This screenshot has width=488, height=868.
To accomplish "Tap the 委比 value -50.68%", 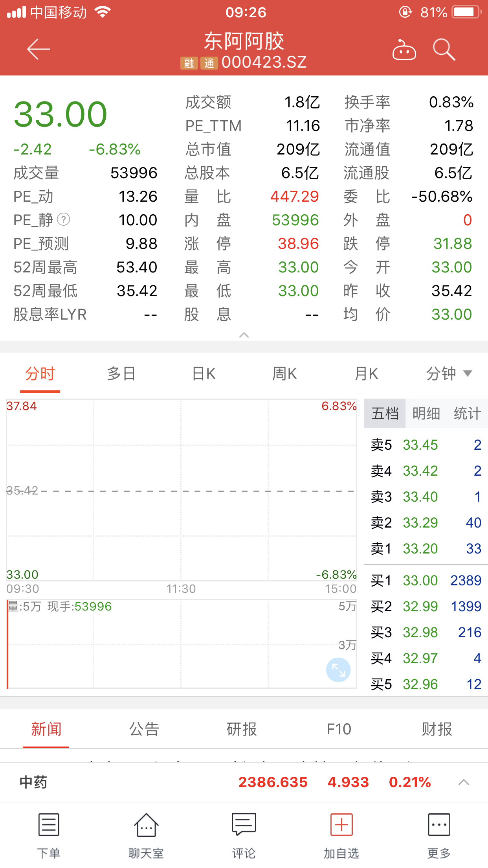I will coord(442,197).
